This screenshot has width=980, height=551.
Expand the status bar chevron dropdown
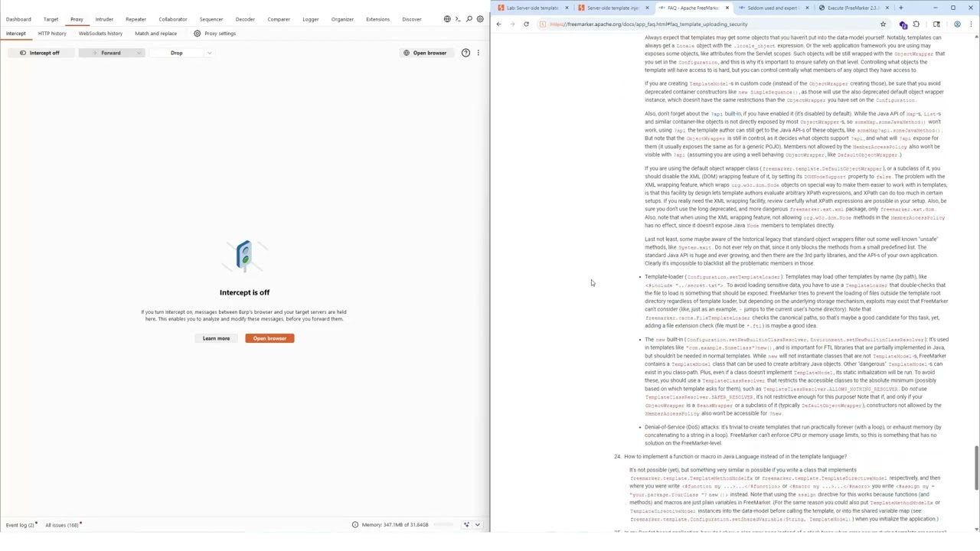pyautogui.click(x=477, y=525)
